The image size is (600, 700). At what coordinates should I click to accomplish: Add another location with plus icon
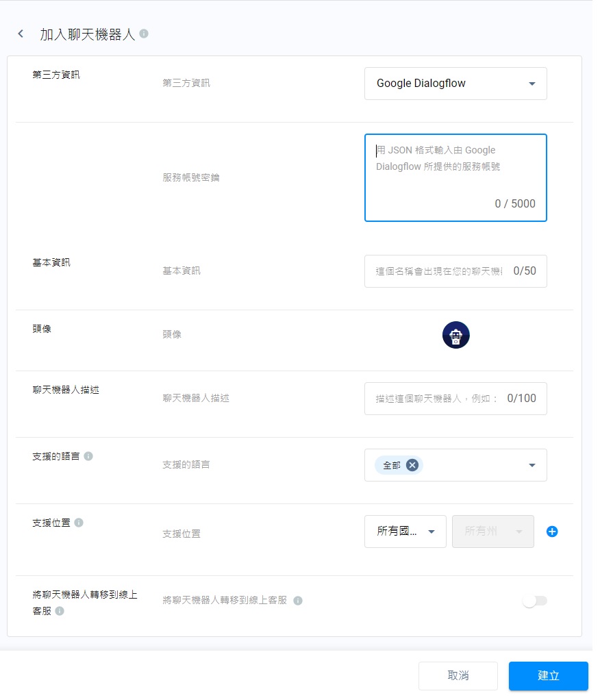click(x=552, y=532)
